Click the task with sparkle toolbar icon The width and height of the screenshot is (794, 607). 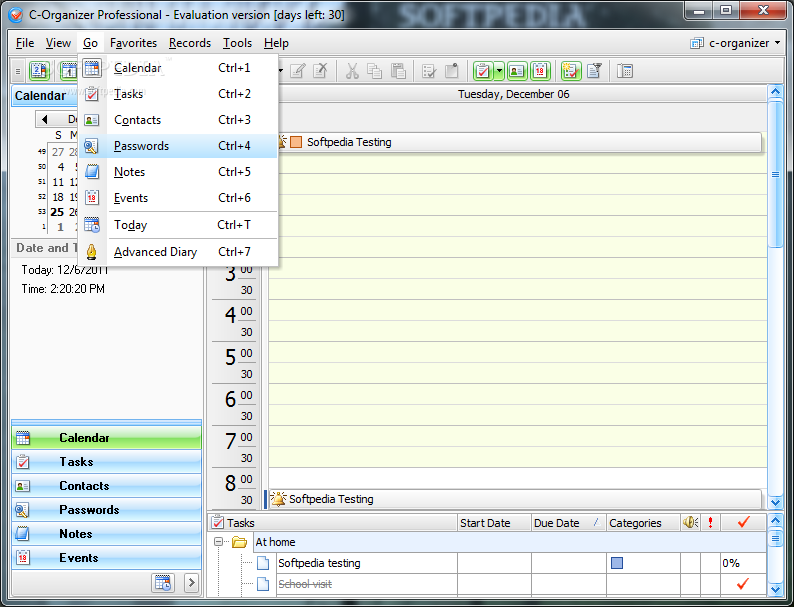pos(571,71)
